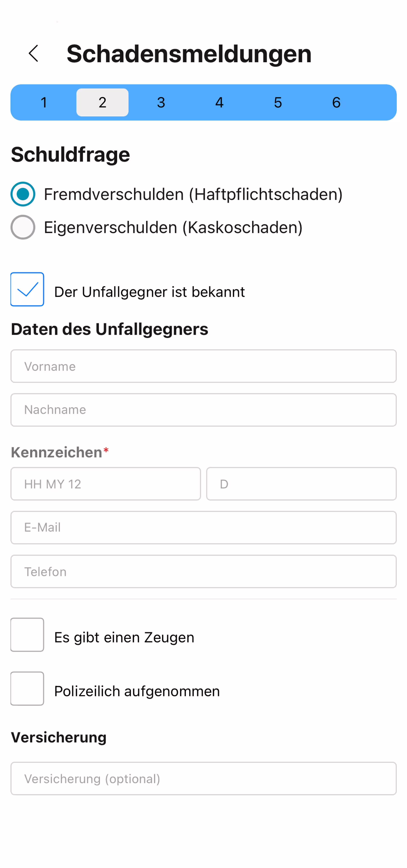Navigate to step 6 tab
Image resolution: width=407 pixels, height=868 pixels.
(336, 102)
